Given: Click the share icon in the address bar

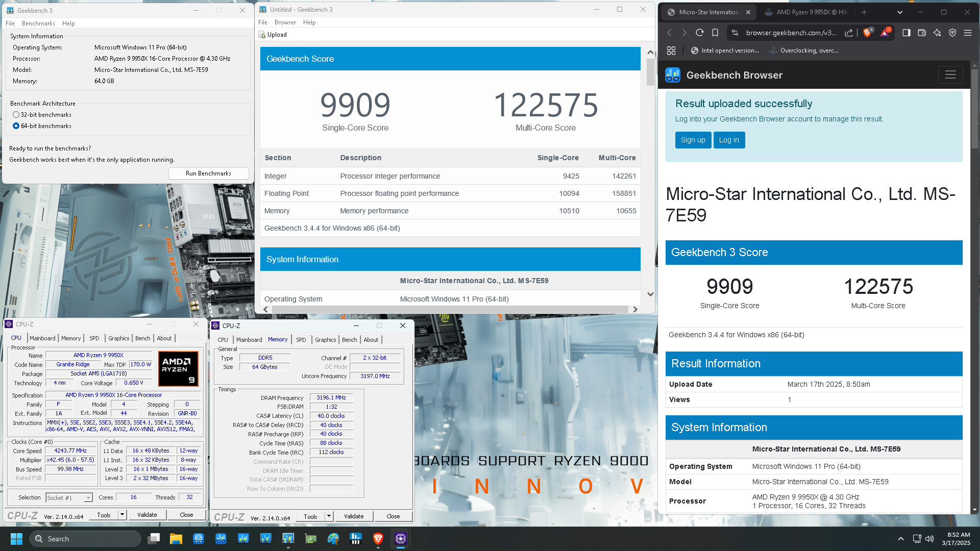Looking at the screenshot, I should [849, 33].
